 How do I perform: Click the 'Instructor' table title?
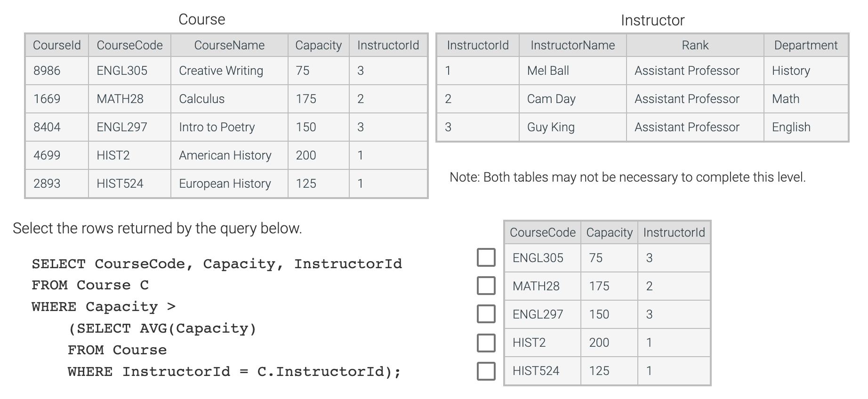pos(652,20)
